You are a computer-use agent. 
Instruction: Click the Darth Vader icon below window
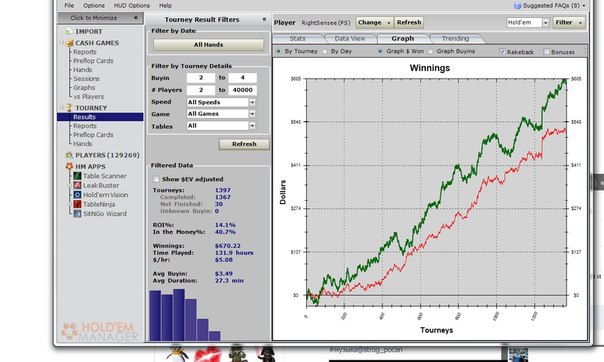point(267,354)
